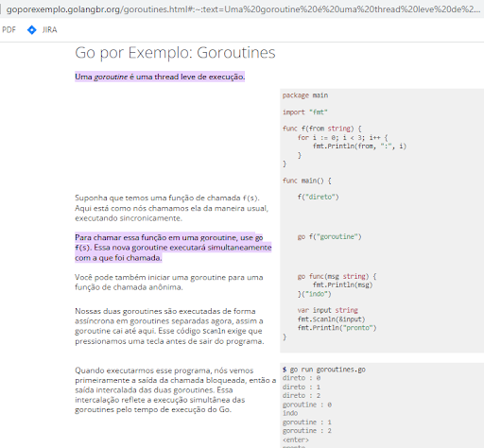The image size is (484, 448).
Task: Click the 'for i := 0; i < 3; i++' line
Action: pos(343,137)
